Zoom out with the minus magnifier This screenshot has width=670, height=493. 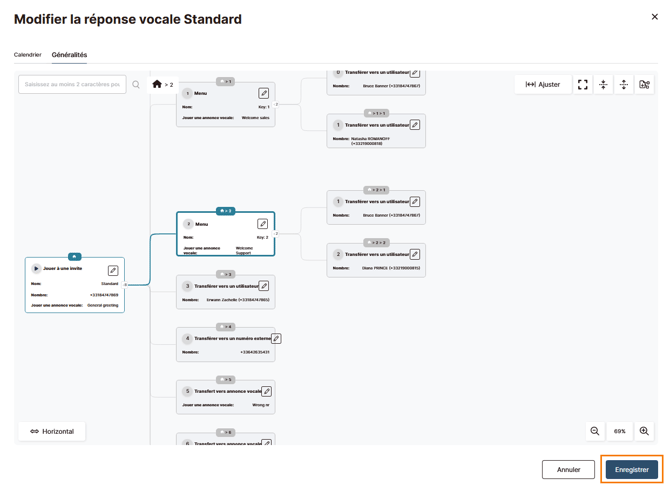594,431
